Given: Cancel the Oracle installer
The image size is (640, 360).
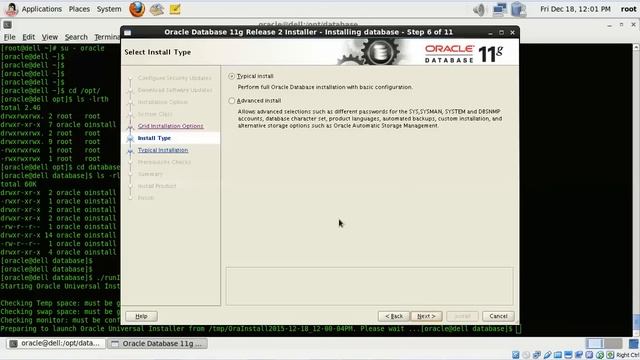Looking at the screenshot, I should [x=498, y=316].
